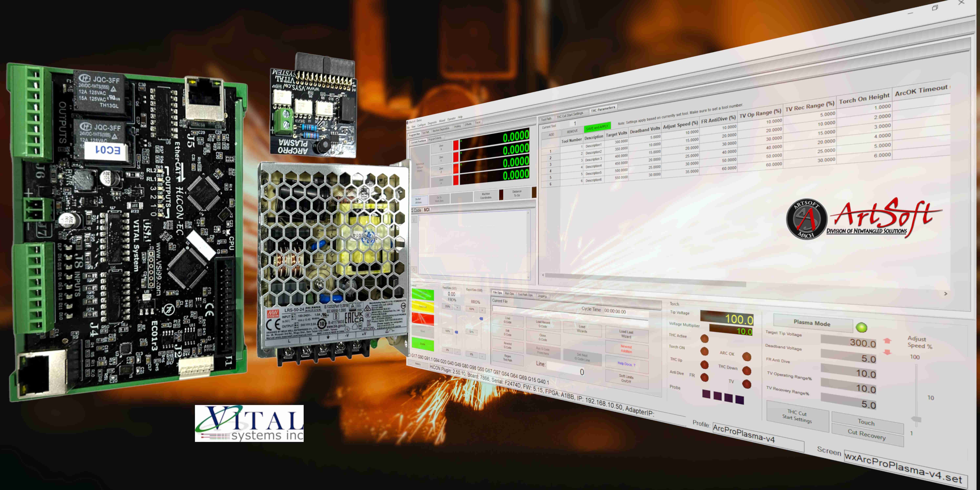Adjust the Adjust Speed % slider handle
980x490 pixels.
[917, 419]
